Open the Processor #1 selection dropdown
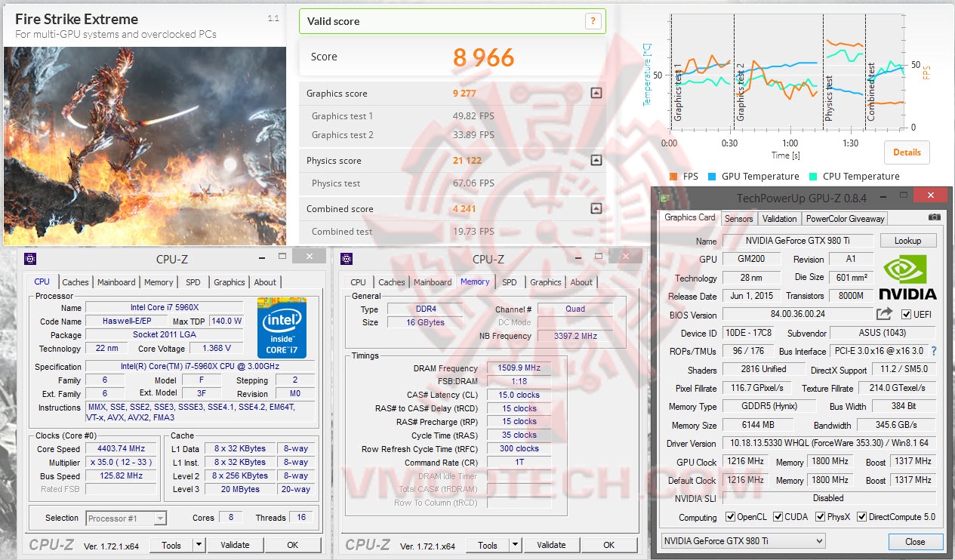This screenshot has width=955, height=560. (126, 518)
